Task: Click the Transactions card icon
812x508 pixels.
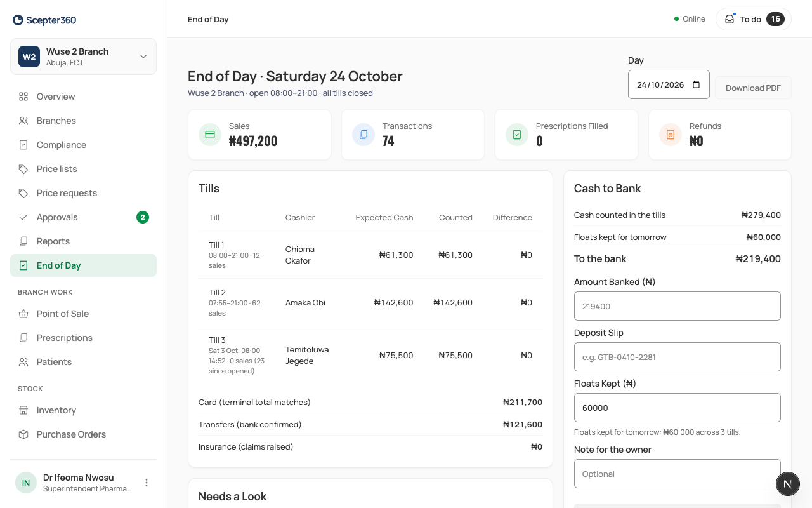Action: (x=363, y=135)
